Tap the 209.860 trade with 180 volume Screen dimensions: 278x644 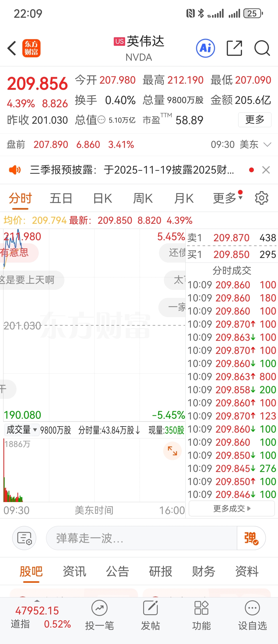tap(232, 298)
